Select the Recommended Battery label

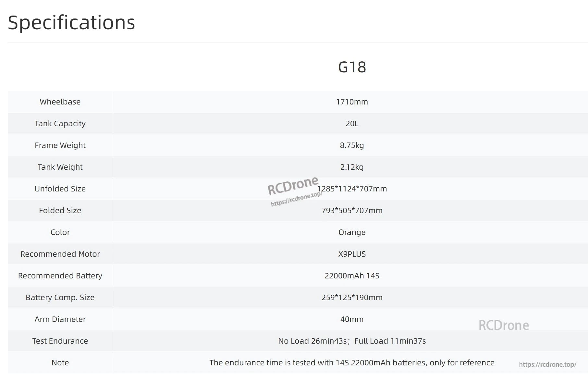pos(60,276)
